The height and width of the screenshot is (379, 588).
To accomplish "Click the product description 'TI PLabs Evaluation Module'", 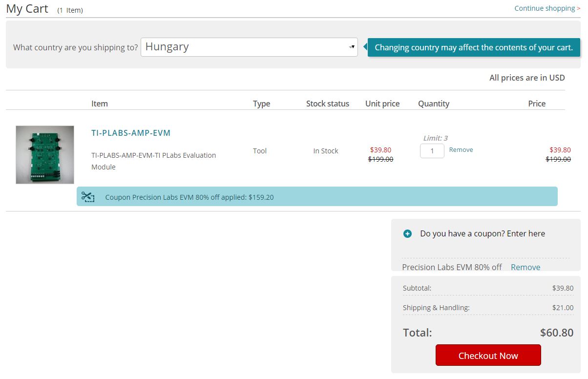I will coord(153,161).
